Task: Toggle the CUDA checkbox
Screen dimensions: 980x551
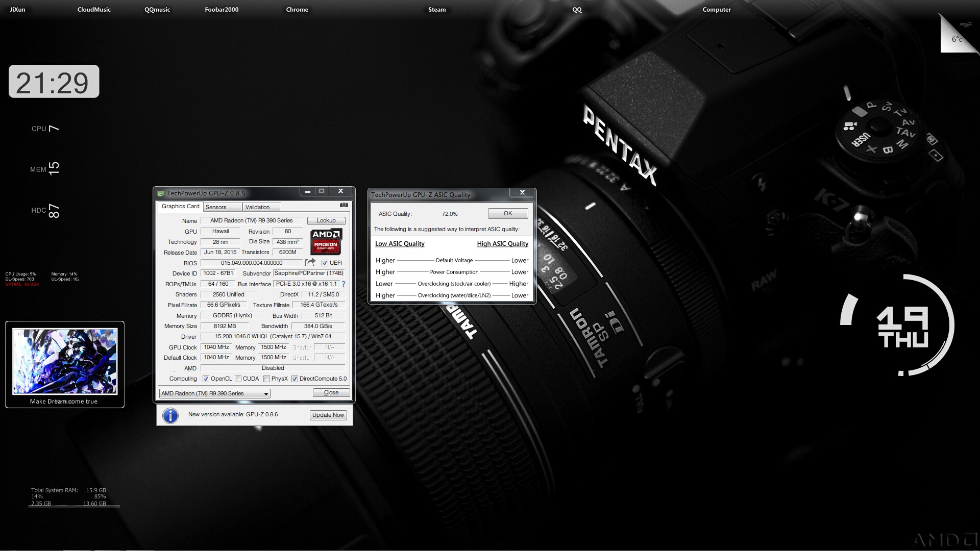Action: tap(238, 379)
